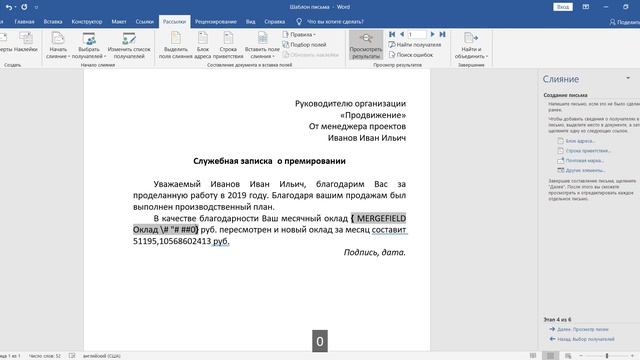Switch to the Конструктор tab
The image size is (640, 360).
point(87,22)
